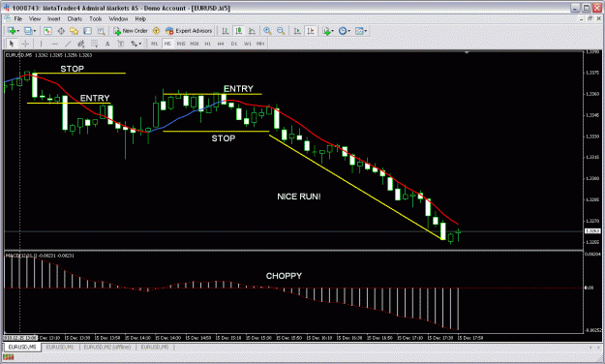
Task: Open the Terminal panel icon
Action: 87,31
